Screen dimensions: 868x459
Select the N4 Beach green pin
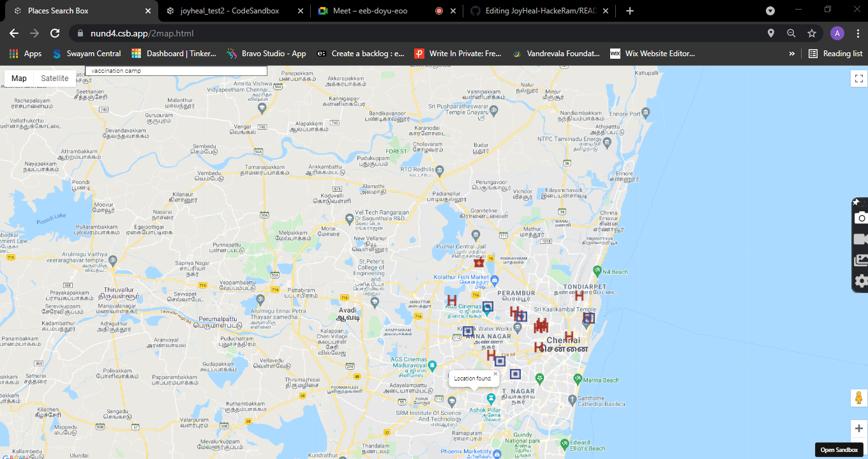click(x=597, y=271)
